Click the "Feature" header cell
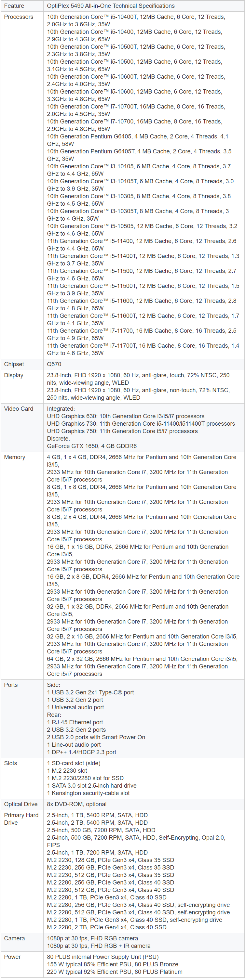 14,6
